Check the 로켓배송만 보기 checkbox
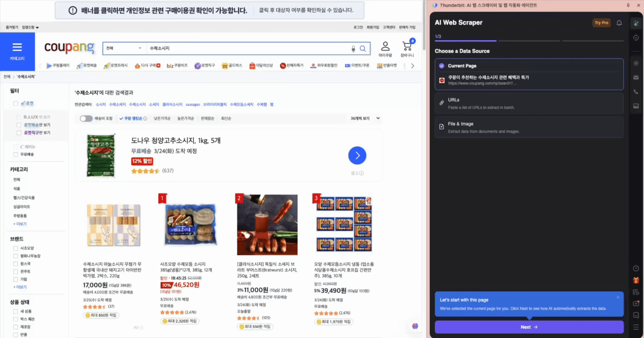Viewport: 644px width, 338px height. (x=20, y=125)
